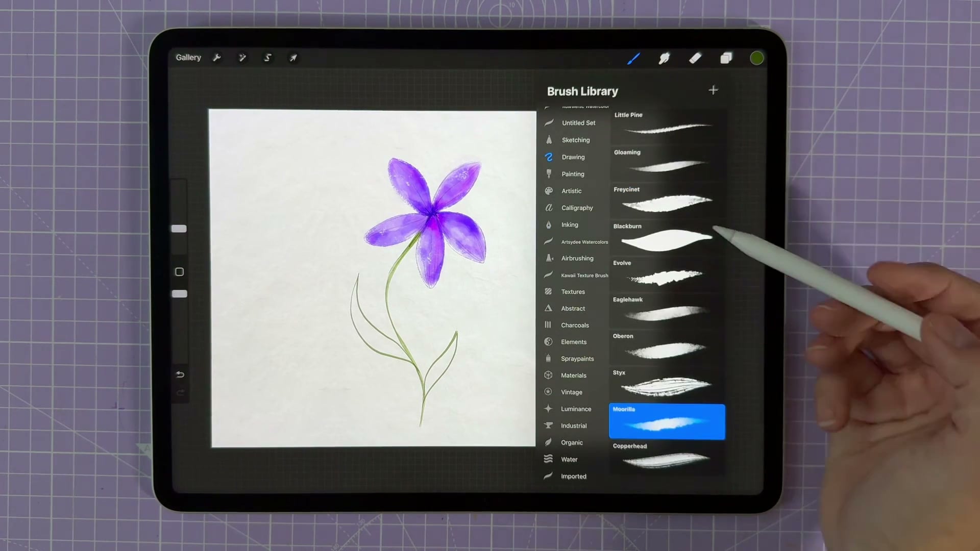Open the Actions wrench menu
The image size is (980, 551).
(217, 58)
